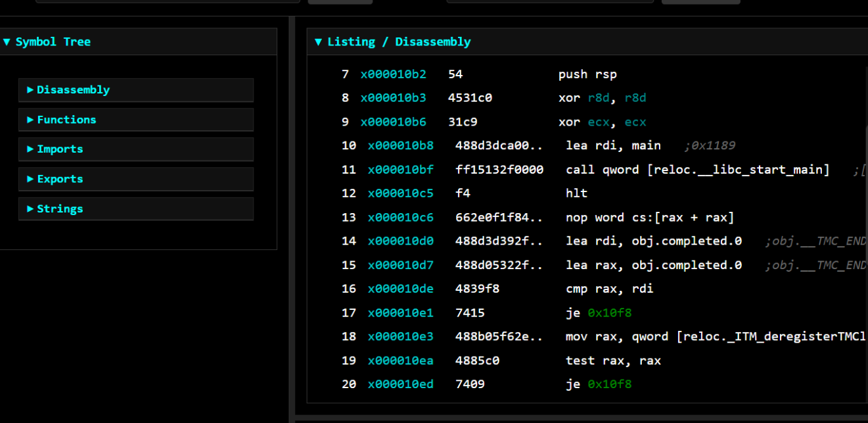Click the 'test rax, rax' instruction

(614, 361)
